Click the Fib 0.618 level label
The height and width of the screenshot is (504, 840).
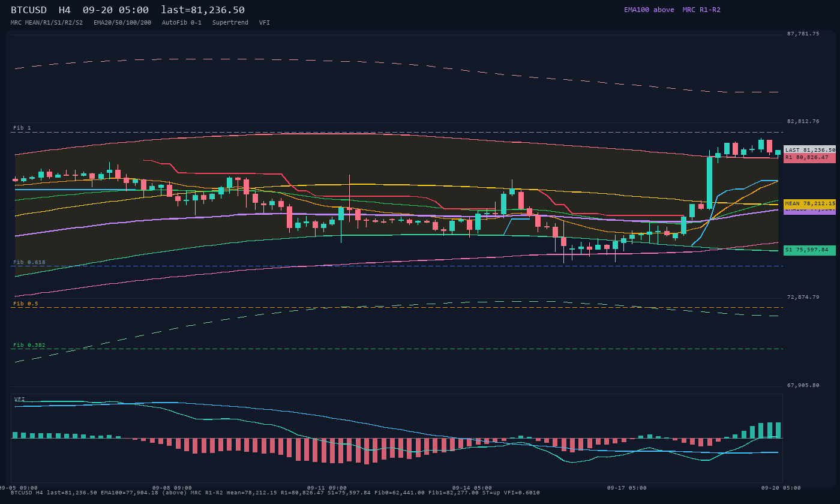click(29, 262)
